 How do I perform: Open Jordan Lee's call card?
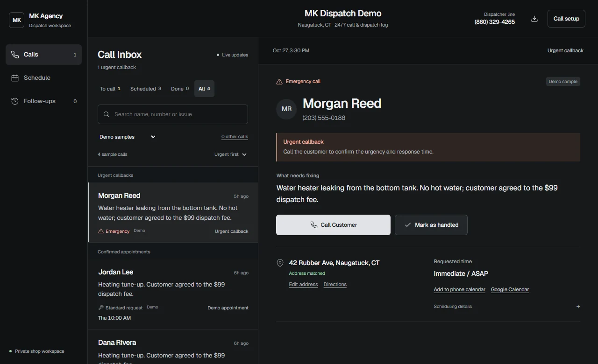[173, 295]
